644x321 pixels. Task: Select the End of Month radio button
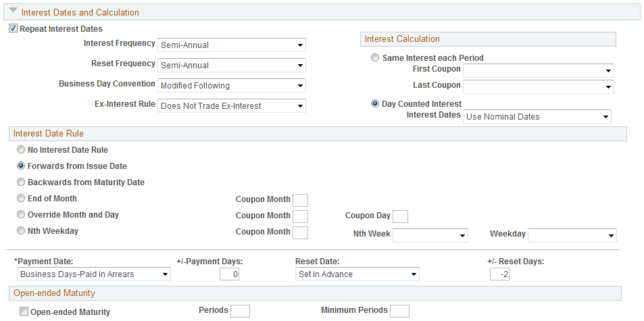pyautogui.click(x=21, y=199)
